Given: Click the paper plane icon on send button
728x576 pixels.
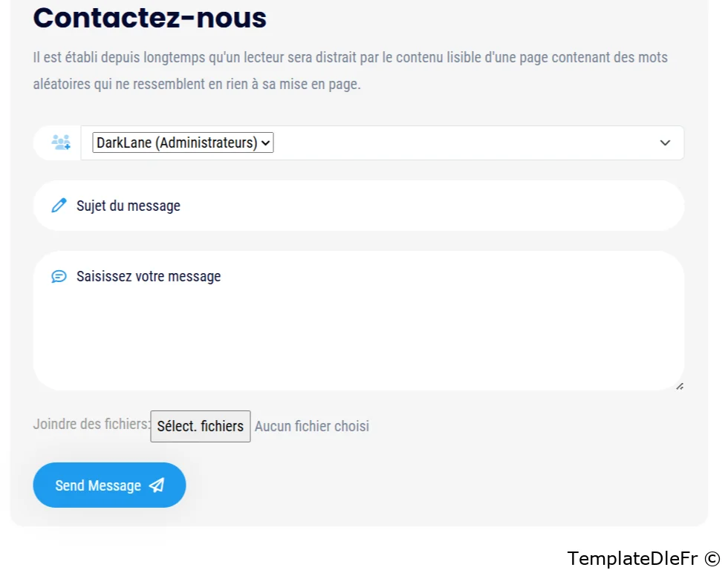Looking at the screenshot, I should (156, 485).
